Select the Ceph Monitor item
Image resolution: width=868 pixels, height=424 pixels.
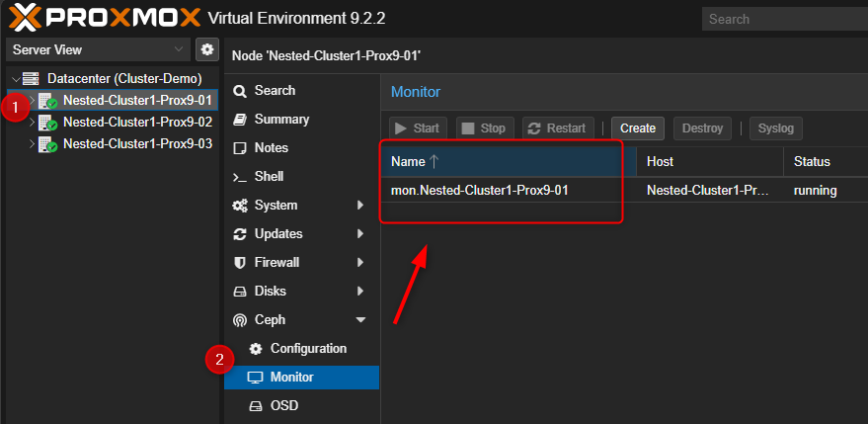point(302,378)
